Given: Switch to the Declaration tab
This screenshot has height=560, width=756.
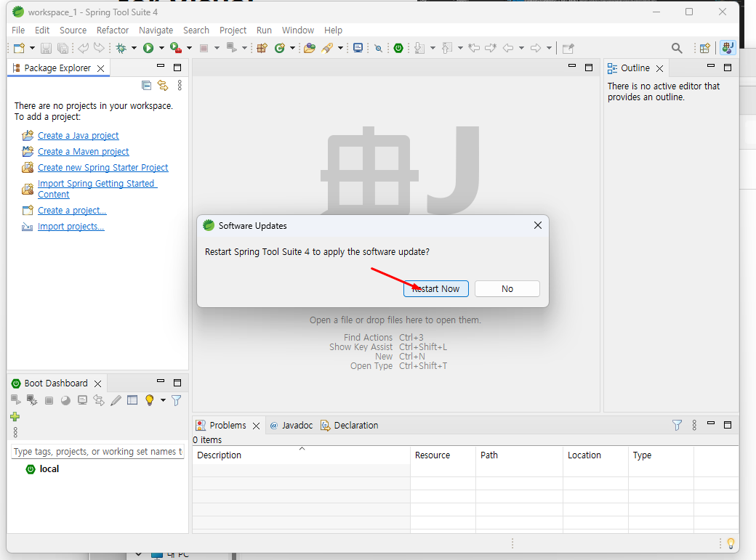Looking at the screenshot, I should click(350, 426).
